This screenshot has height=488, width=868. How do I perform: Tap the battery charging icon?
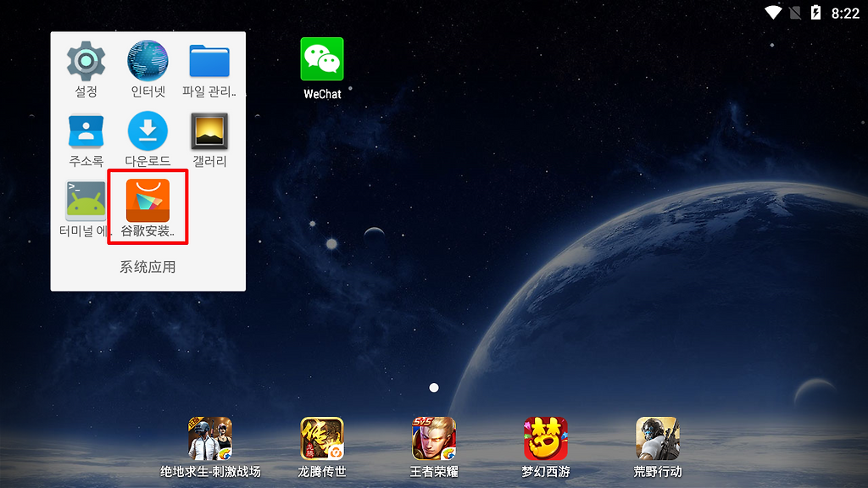(x=816, y=12)
